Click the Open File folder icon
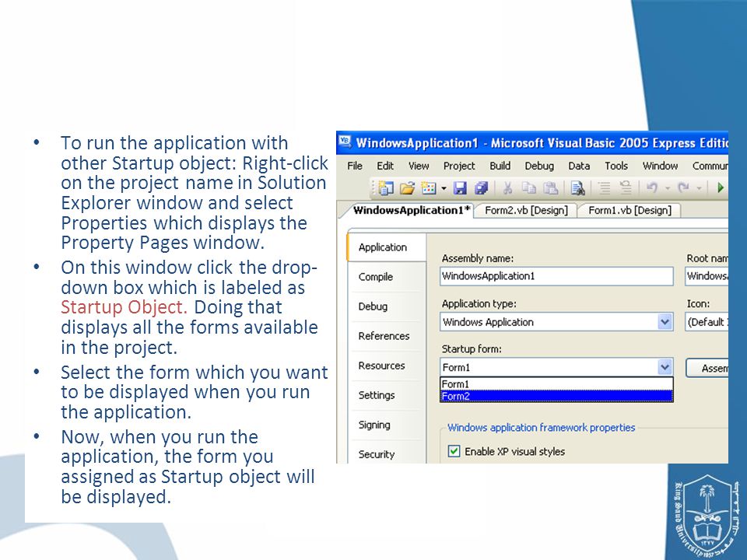747x560 pixels. (407, 188)
